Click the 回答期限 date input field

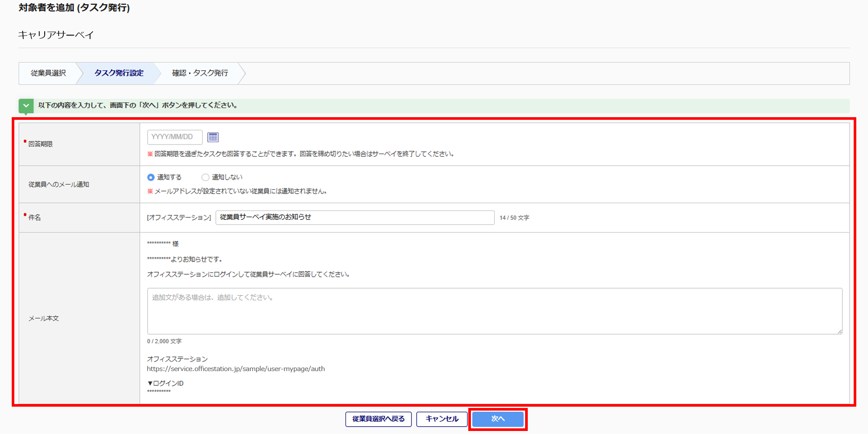coord(174,137)
